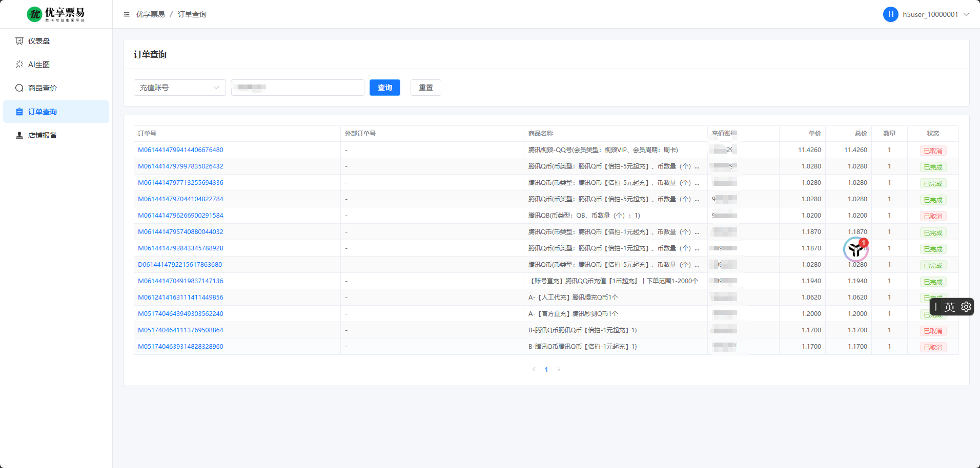Image resolution: width=980 pixels, height=468 pixels.
Task: Open the input method settings gear
Action: [x=966, y=307]
